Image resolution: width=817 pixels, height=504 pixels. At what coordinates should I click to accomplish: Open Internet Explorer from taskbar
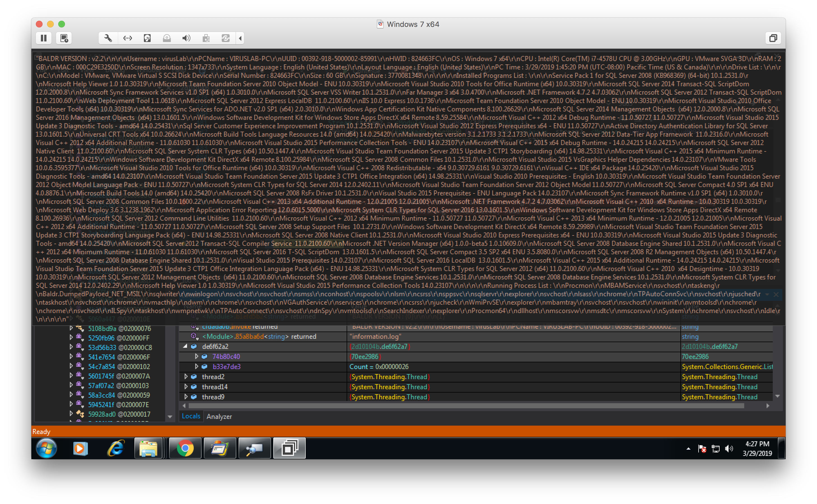pos(116,448)
